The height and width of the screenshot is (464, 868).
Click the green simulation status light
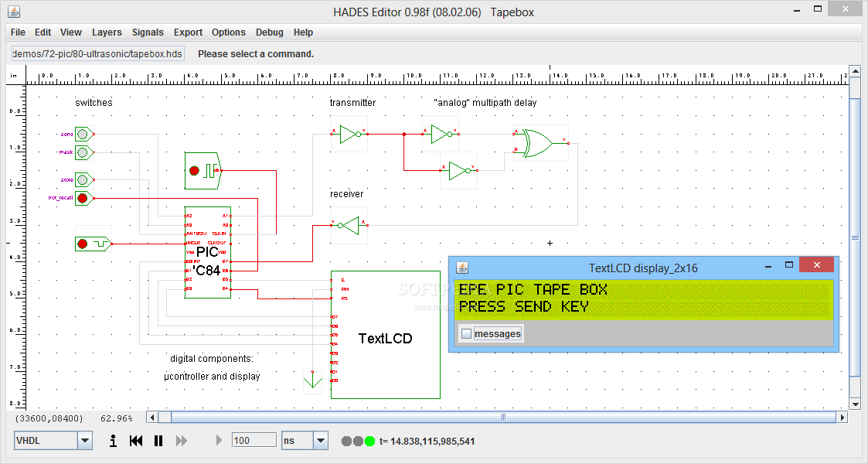(369, 442)
